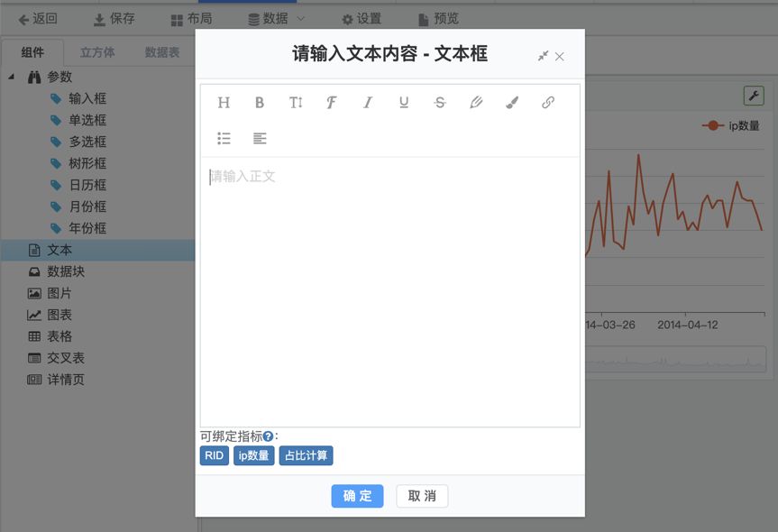Toggle bold text formatting
The height and width of the screenshot is (532, 778).
(260, 103)
